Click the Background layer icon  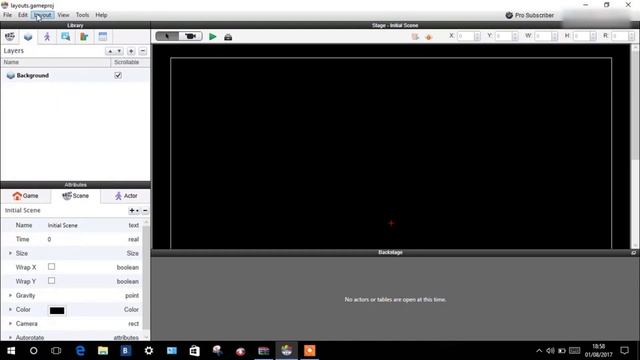pyautogui.click(x=11, y=76)
